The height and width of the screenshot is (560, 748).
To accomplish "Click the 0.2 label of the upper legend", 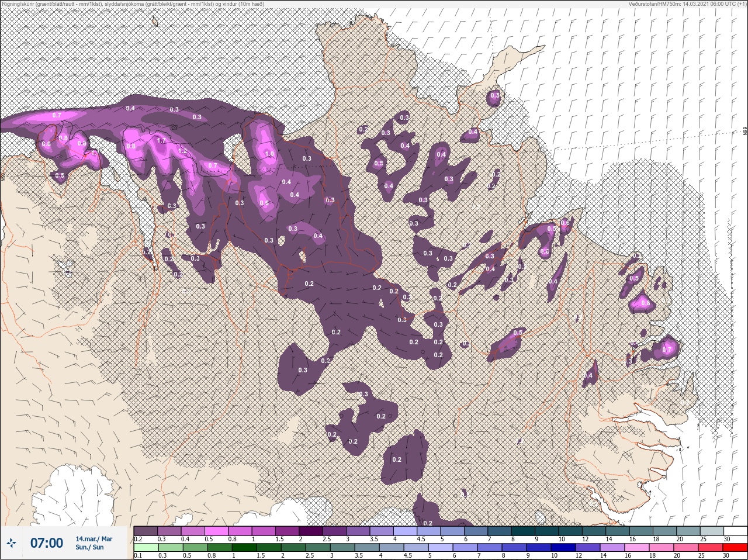I will [x=138, y=539].
